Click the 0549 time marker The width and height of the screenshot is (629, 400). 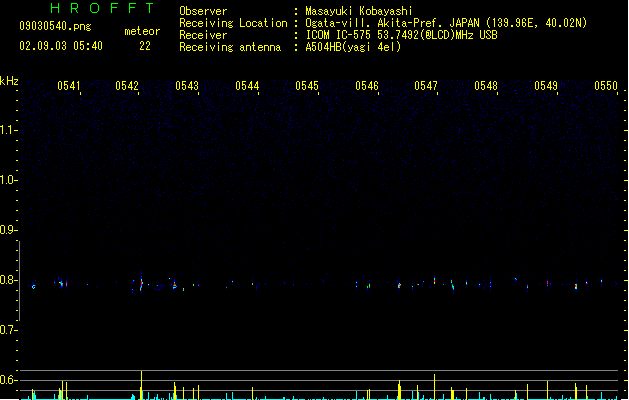(x=546, y=86)
